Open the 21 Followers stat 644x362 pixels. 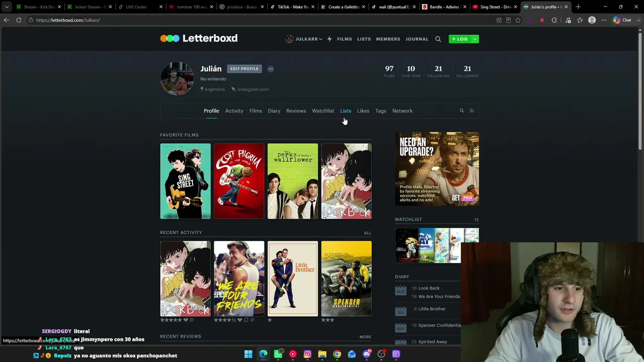(467, 71)
